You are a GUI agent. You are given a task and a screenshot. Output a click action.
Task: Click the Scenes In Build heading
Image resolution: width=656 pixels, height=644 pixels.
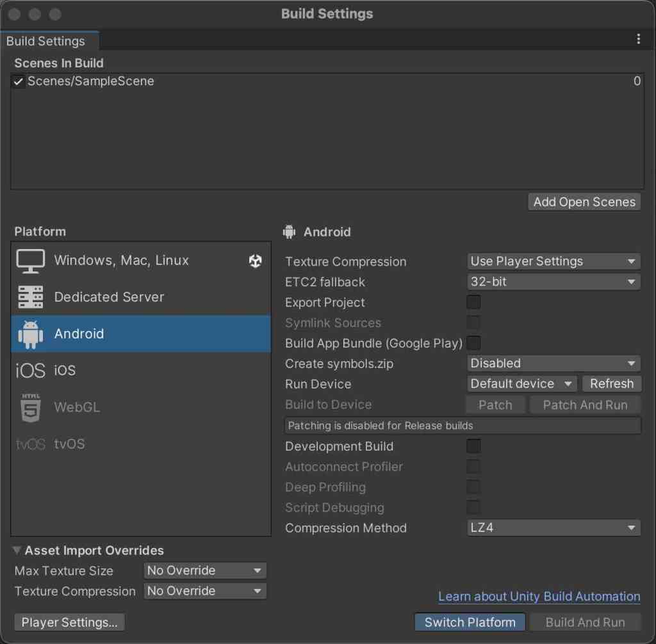point(59,63)
